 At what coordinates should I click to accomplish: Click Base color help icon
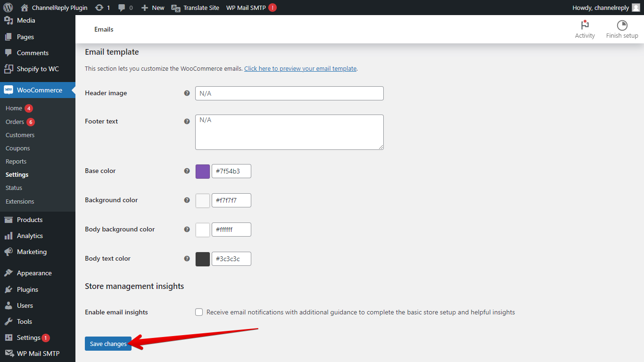coord(187,171)
